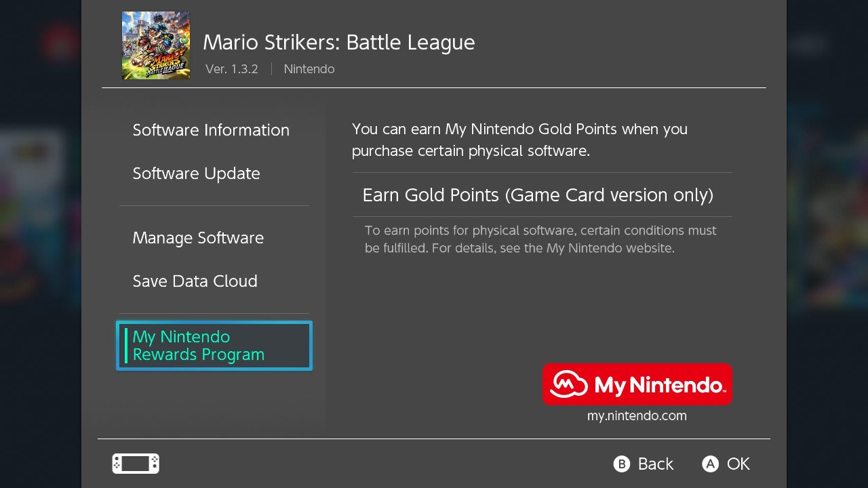This screenshot has height=488, width=868.
Task: Click the Nintendo publisher name in the header
Action: [309, 69]
